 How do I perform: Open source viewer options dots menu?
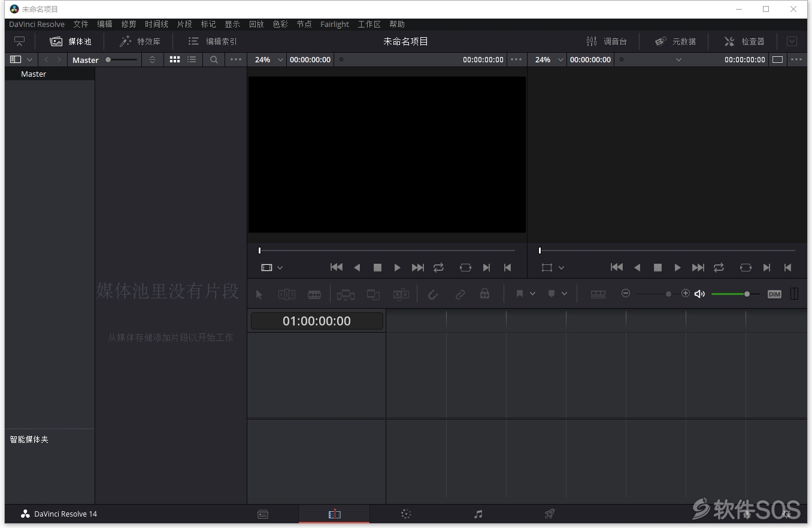(516, 59)
